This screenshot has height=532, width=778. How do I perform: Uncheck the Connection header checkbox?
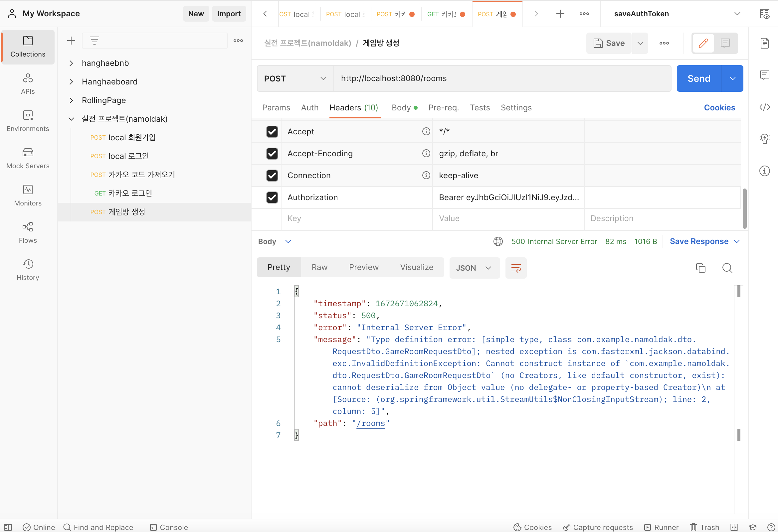point(272,175)
